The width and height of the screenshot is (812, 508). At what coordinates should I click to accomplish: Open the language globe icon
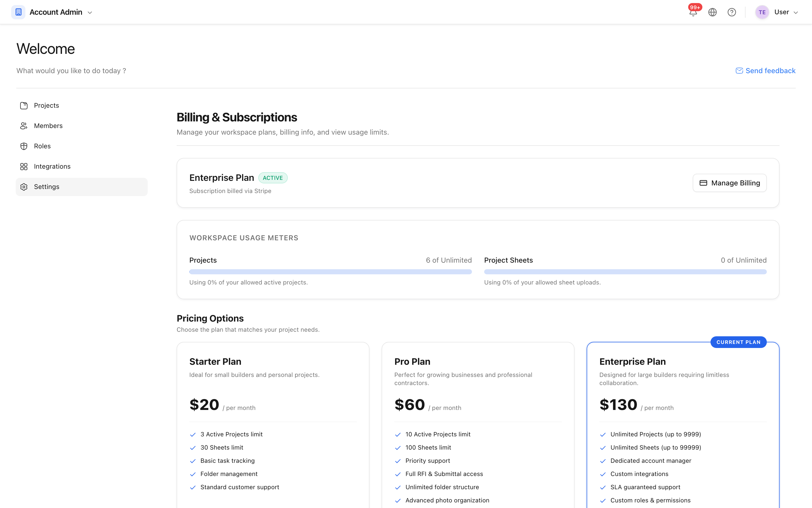coord(712,12)
